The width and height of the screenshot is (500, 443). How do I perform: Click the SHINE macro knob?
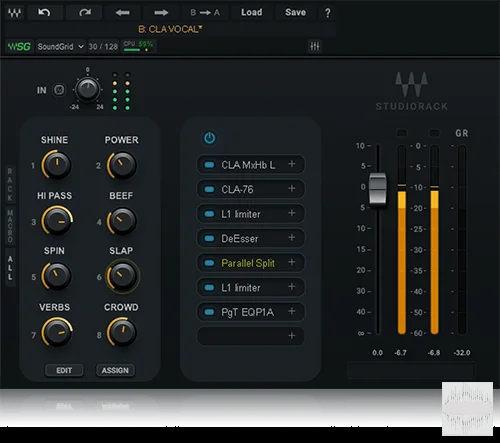[x=57, y=165]
